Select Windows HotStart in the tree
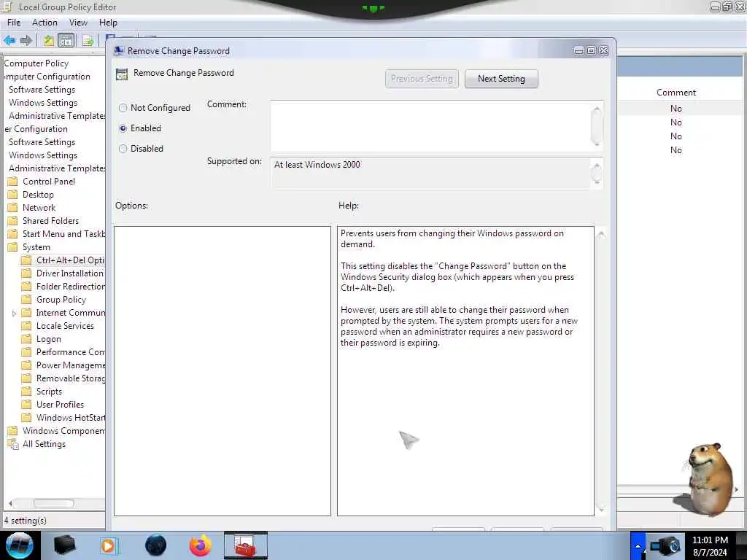The width and height of the screenshot is (747, 560). pyautogui.click(x=71, y=418)
